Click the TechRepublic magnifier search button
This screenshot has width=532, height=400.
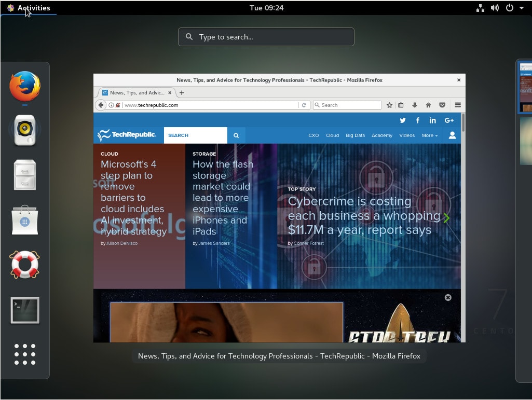click(236, 135)
